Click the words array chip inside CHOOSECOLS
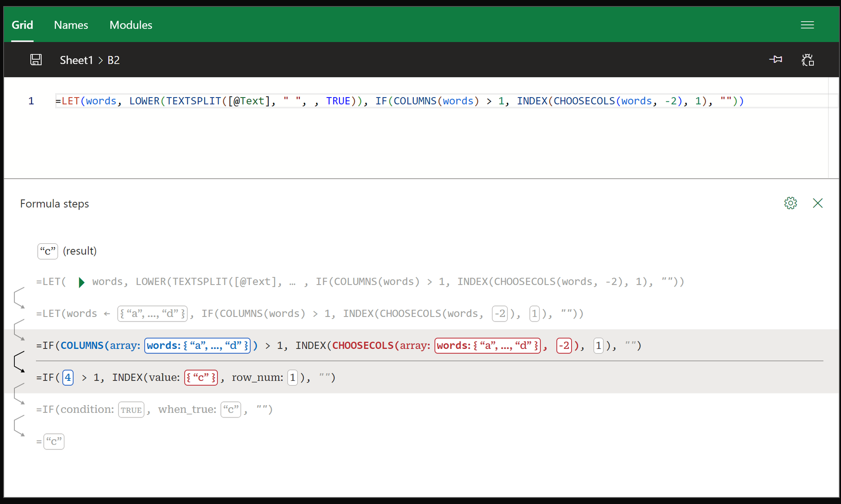841x504 pixels. click(487, 346)
